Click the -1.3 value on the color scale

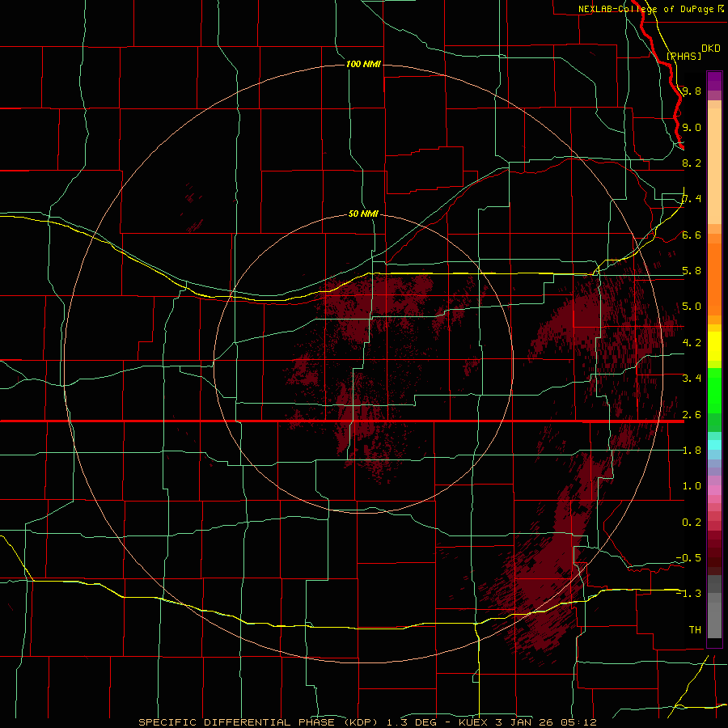point(688,594)
